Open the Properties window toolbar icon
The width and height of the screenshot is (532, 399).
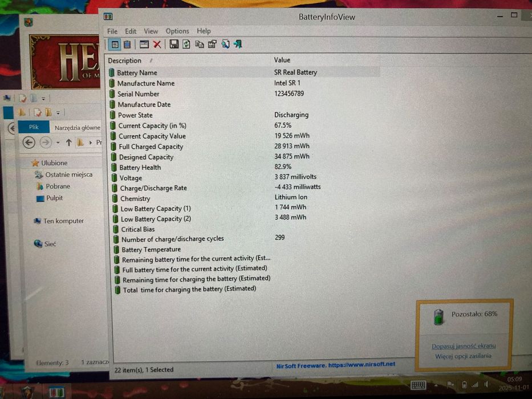[144, 44]
